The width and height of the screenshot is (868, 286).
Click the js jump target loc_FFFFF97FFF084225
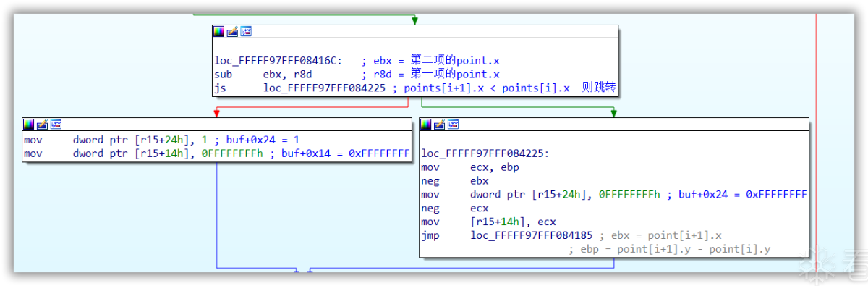pyautogui.click(x=325, y=88)
